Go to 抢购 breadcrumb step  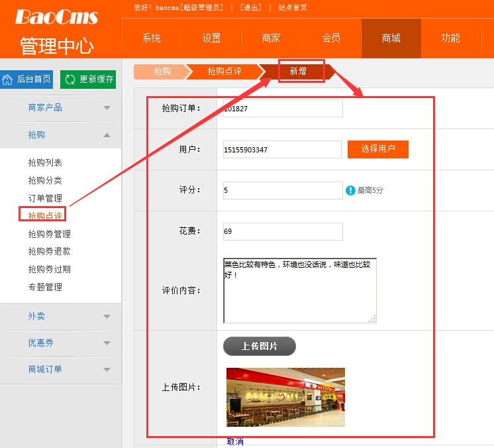point(162,72)
